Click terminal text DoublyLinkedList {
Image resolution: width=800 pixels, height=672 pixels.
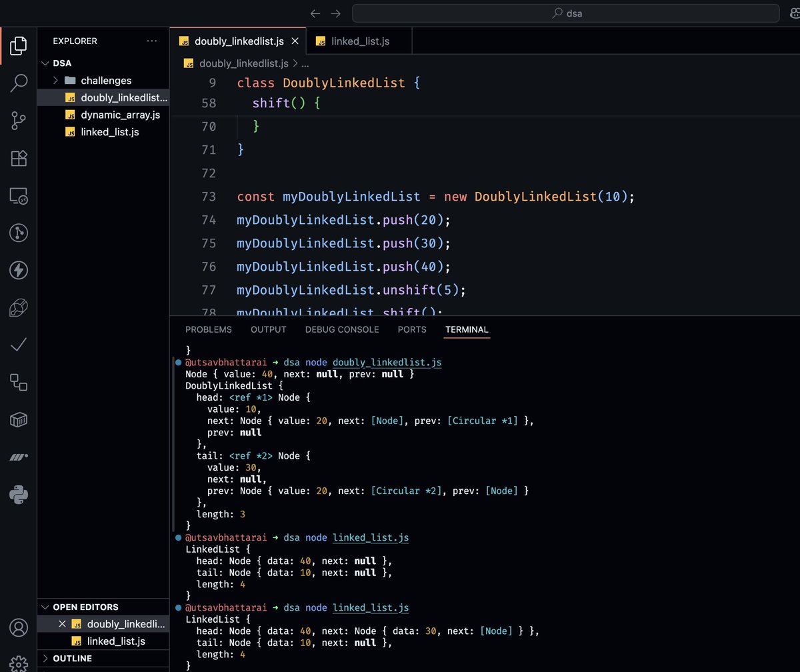click(235, 385)
